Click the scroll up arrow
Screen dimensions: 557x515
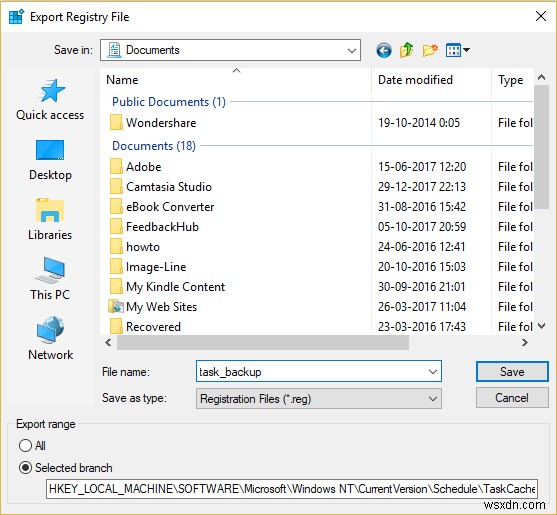point(541,77)
